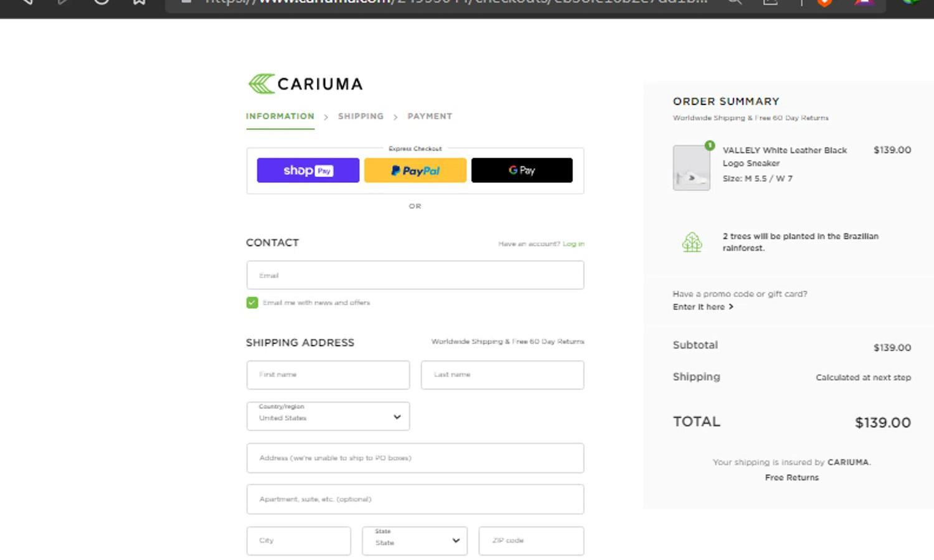Click 'Calculated at next step' shipping text
The image size is (934, 560).
pos(864,378)
